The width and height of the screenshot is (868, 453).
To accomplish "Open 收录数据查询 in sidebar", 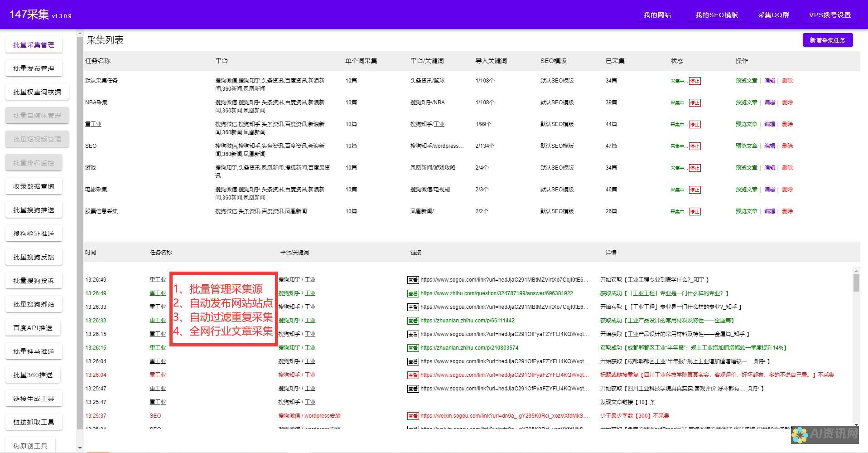I will tap(34, 186).
